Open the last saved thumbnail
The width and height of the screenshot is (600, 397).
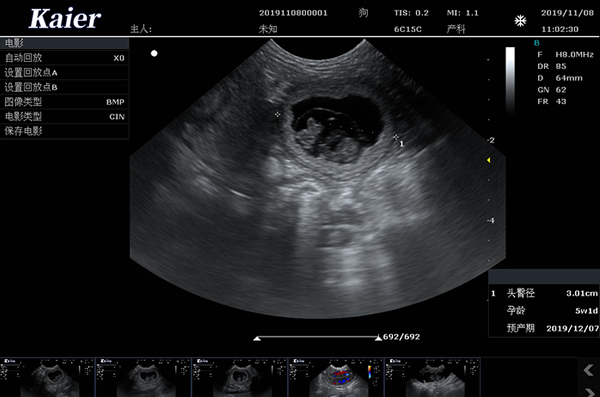(x=432, y=377)
